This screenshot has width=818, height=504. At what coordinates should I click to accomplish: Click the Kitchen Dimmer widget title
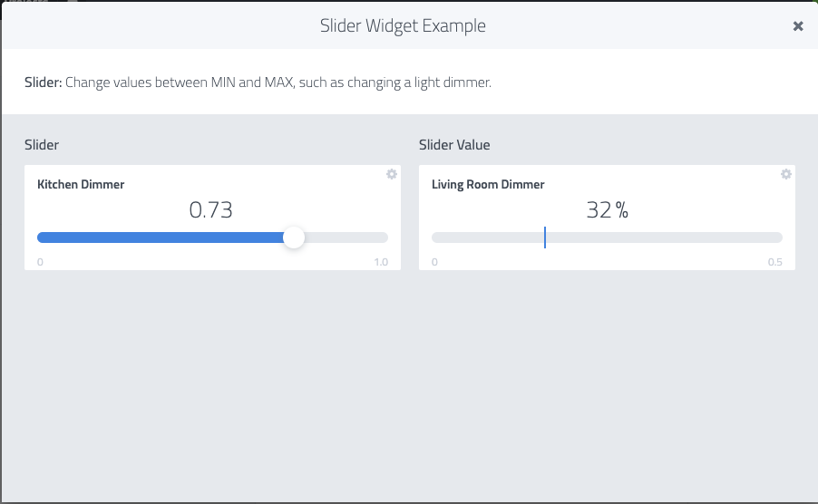(81, 185)
